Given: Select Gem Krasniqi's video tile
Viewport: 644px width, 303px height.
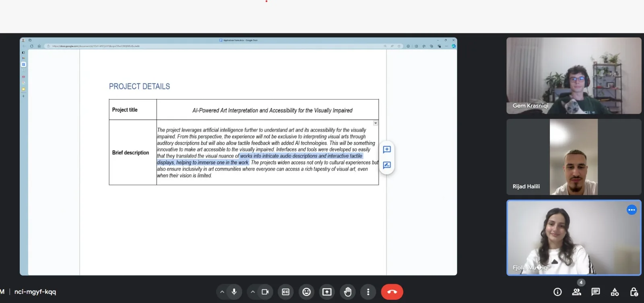Looking at the screenshot, I should click(574, 76).
